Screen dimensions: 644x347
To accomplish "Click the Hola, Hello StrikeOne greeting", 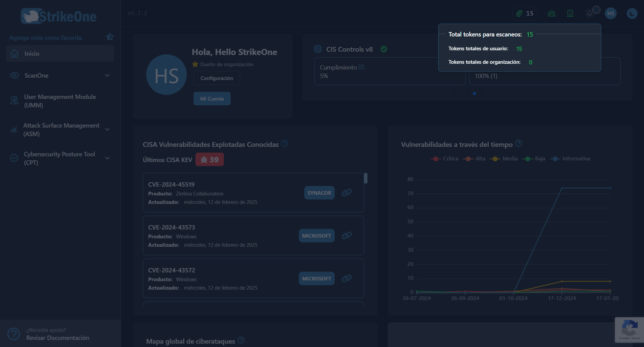I will [234, 52].
